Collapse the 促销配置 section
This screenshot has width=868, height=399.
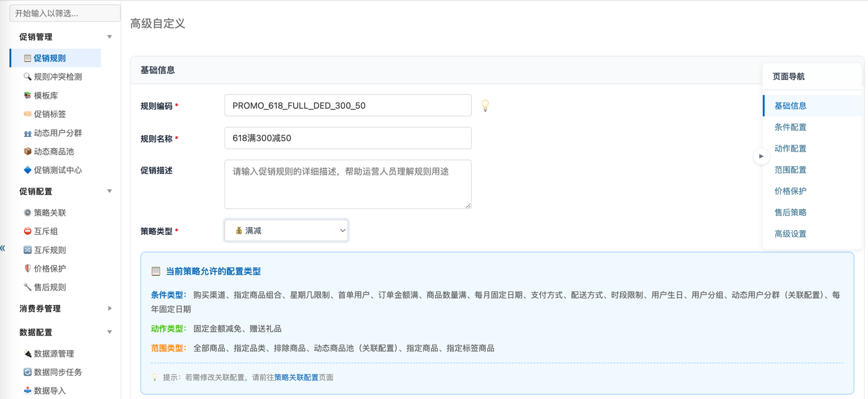pos(109,192)
